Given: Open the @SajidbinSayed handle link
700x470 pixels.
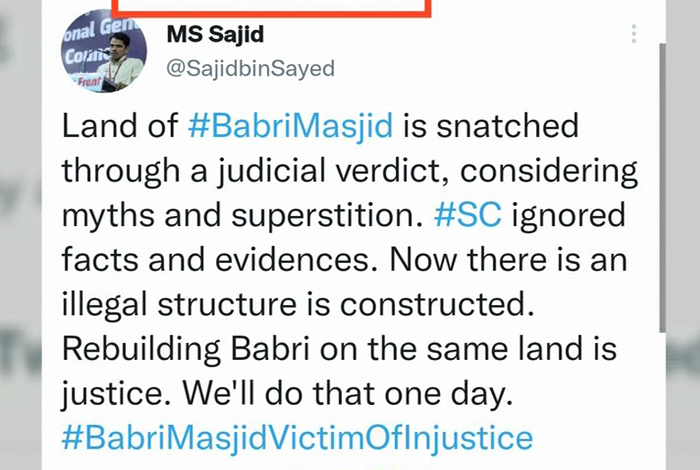Looking at the screenshot, I should [250, 69].
